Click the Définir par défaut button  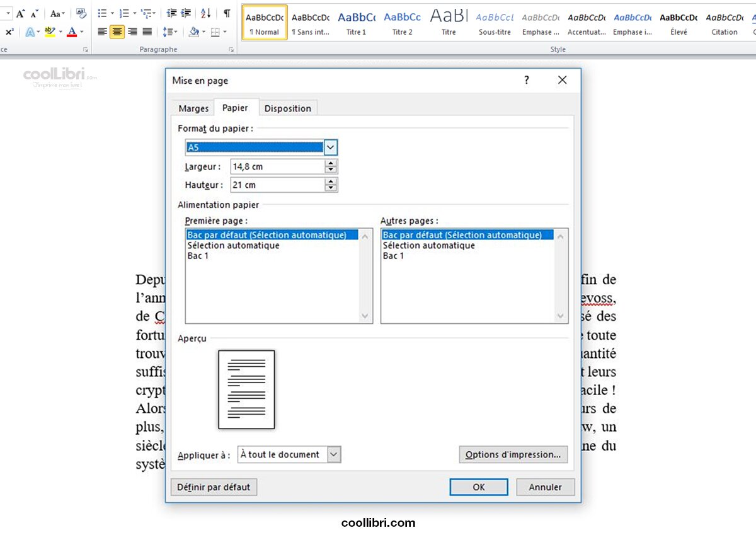214,487
